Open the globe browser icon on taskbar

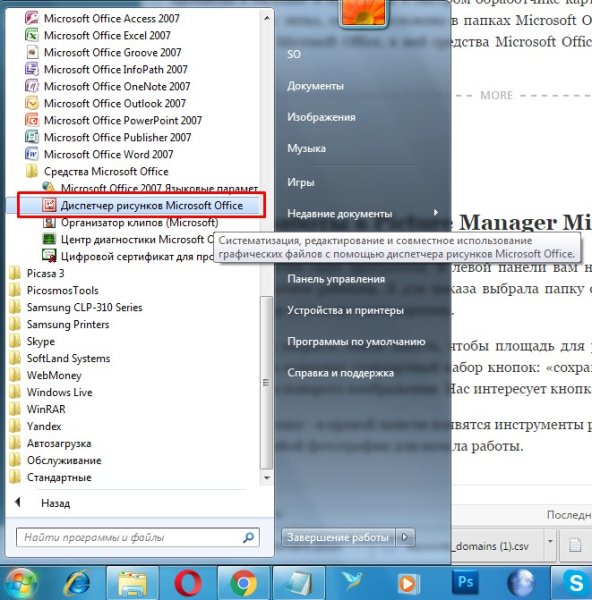[x=520, y=583]
